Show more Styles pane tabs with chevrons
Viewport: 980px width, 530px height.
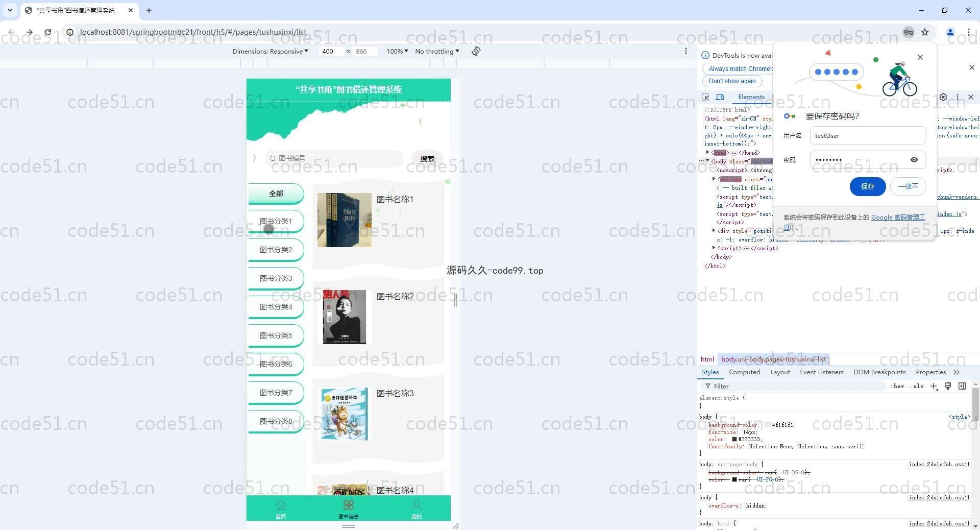pyautogui.click(x=957, y=372)
